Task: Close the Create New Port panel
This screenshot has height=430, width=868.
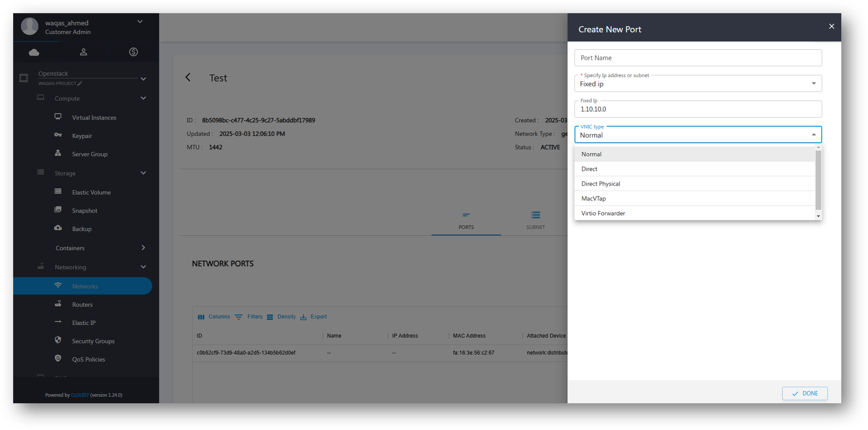Action: [x=831, y=26]
